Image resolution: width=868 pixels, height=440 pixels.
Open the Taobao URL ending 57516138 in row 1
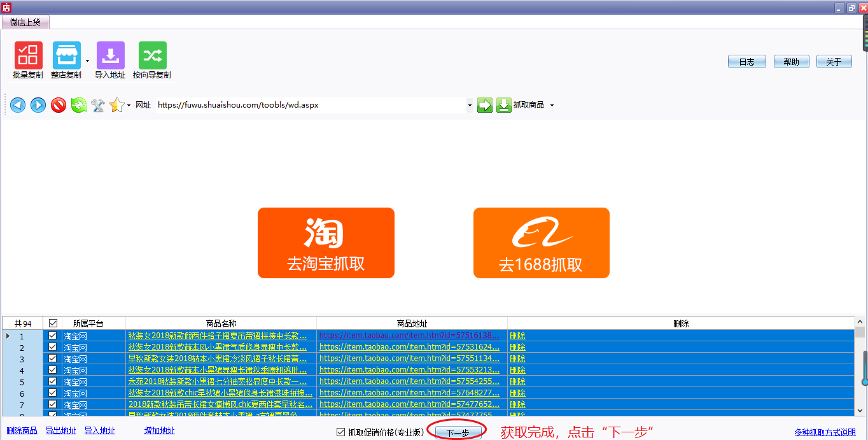pos(409,336)
